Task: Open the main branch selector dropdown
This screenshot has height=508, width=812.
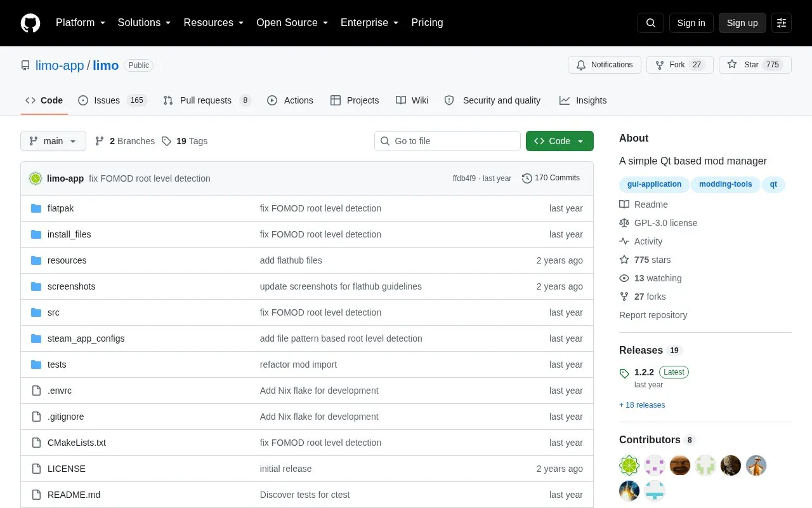Action: pyautogui.click(x=53, y=141)
